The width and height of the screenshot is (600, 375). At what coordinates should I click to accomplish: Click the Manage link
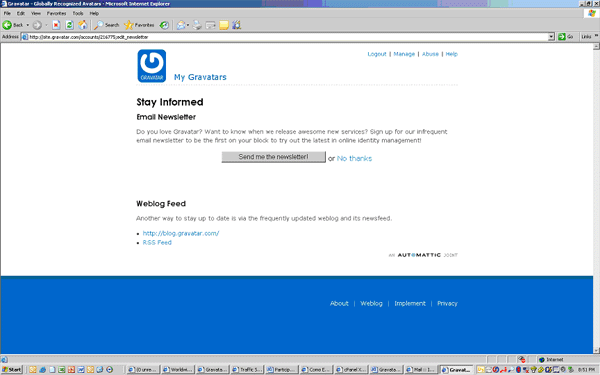[x=404, y=54]
